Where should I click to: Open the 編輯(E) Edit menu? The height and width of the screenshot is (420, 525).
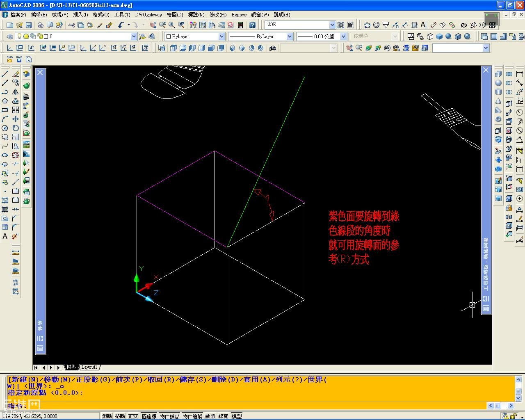pyautogui.click(x=39, y=15)
